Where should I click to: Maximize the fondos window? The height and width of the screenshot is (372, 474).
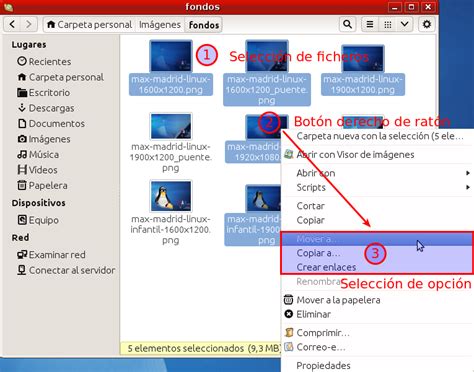(x=411, y=7)
